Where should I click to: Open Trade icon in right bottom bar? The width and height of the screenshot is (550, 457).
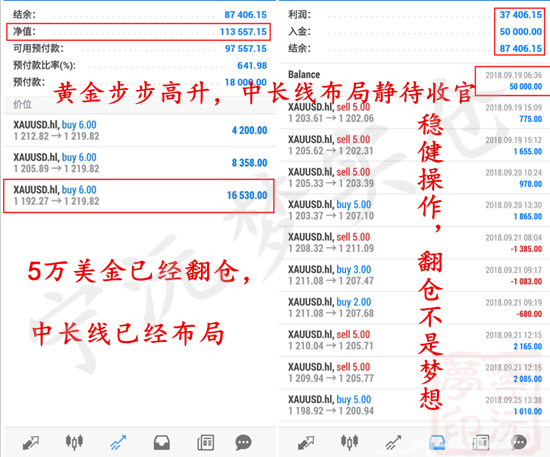[x=393, y=443]
